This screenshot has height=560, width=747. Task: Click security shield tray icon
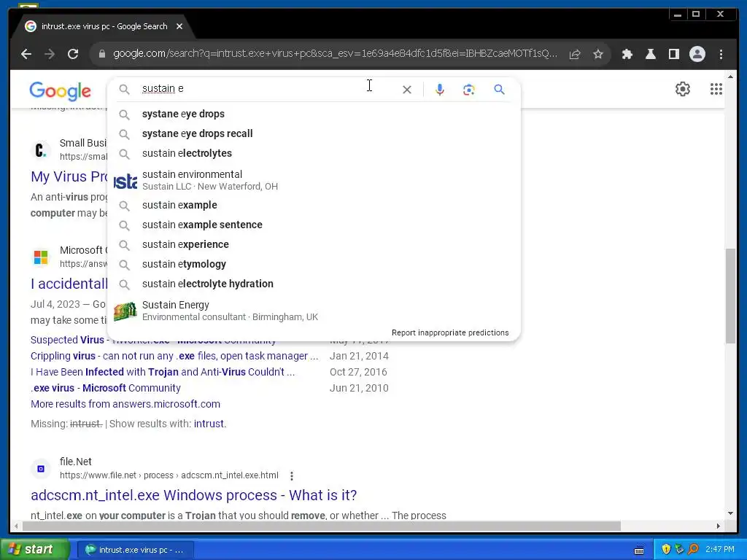pyautogui.click(x=665, y=549)
